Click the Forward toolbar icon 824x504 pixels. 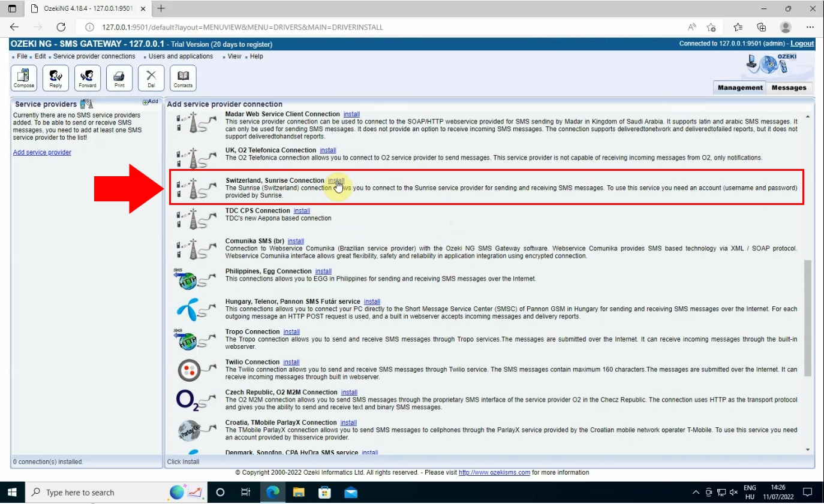88,78
